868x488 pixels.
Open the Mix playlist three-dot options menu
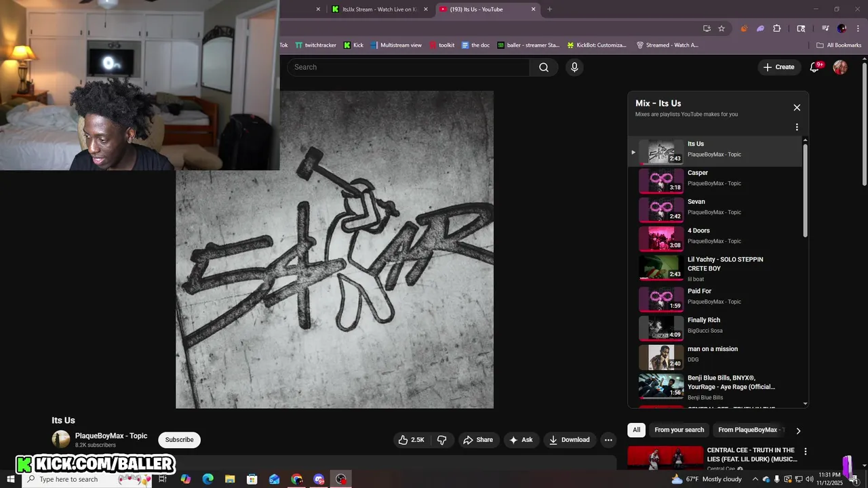pos(797,127)
